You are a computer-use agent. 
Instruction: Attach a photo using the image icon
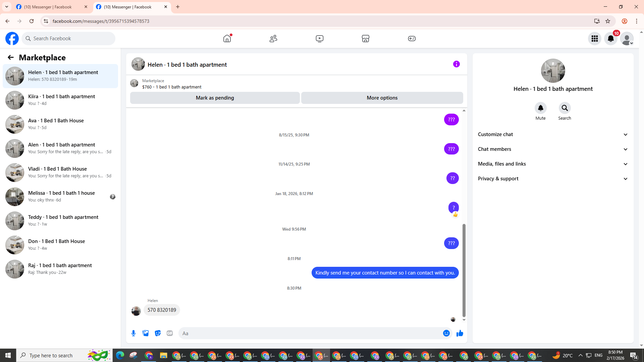pos(146,333)
